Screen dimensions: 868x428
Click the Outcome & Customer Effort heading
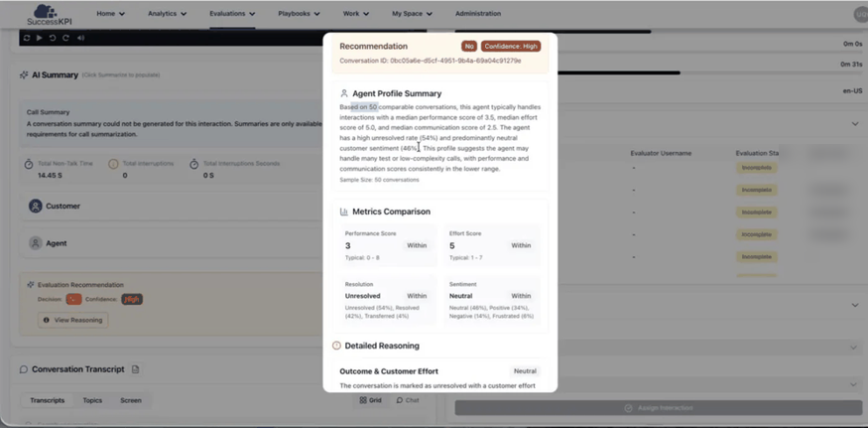pyautogui.click(x=389, y=371)
